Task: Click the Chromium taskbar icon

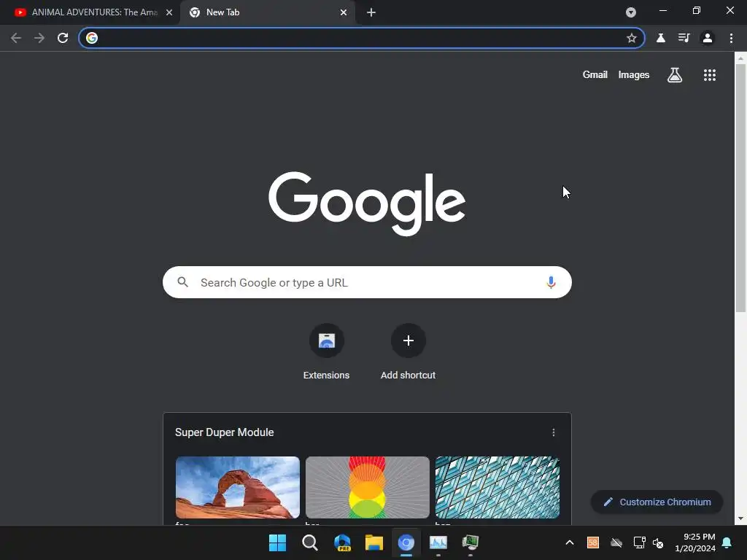Action: pyautogui.click(x=406, y=542)
